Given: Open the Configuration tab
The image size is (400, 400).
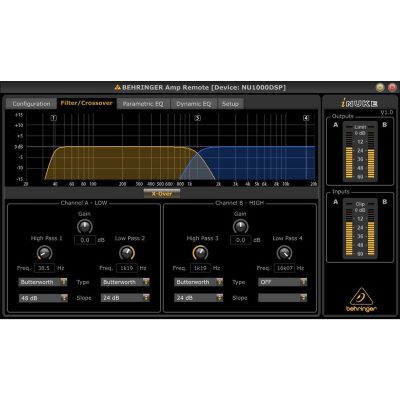Looking at the screenshot, I should coord(31,104).
